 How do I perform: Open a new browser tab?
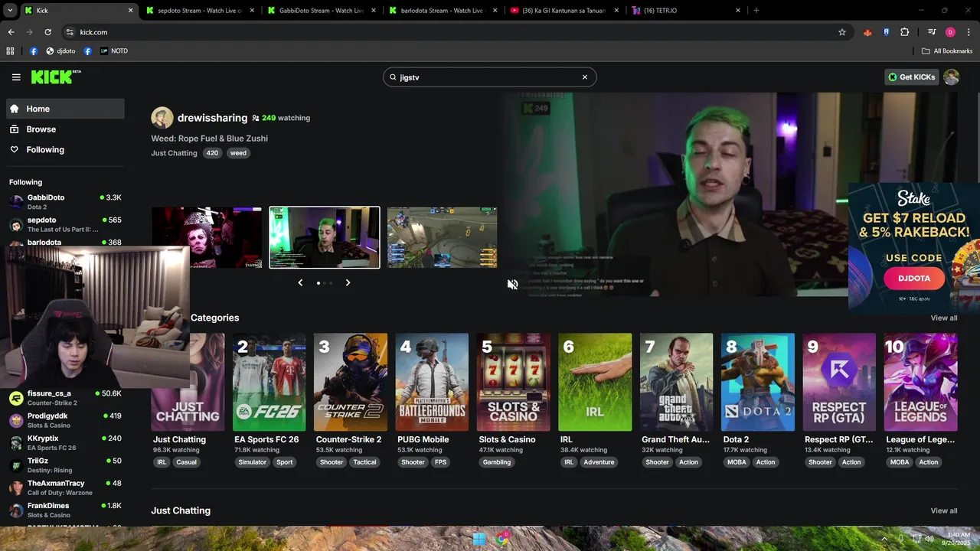pos(756,11)
